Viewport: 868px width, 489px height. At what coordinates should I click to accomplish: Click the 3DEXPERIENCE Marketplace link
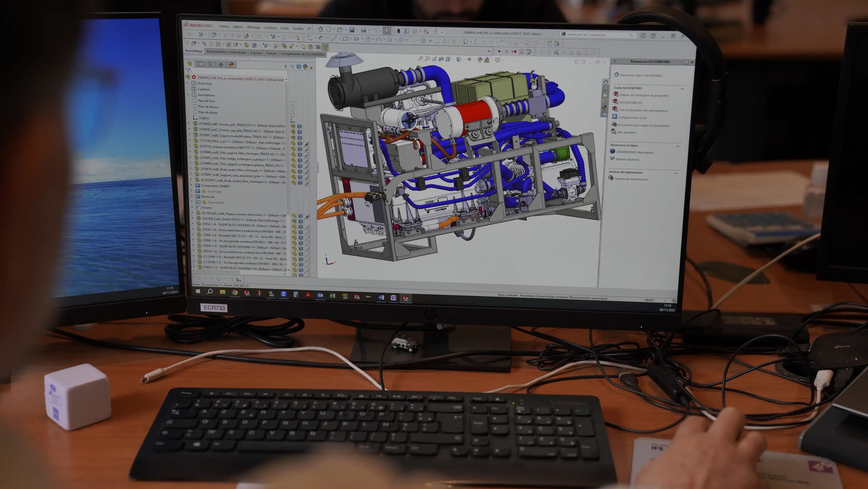pos(634,152)
